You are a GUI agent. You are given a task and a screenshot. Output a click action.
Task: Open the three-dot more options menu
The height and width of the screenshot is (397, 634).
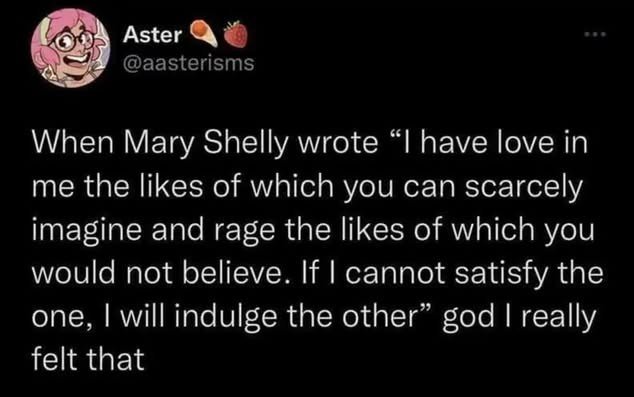pyautogui.click(x=597, y=34)
